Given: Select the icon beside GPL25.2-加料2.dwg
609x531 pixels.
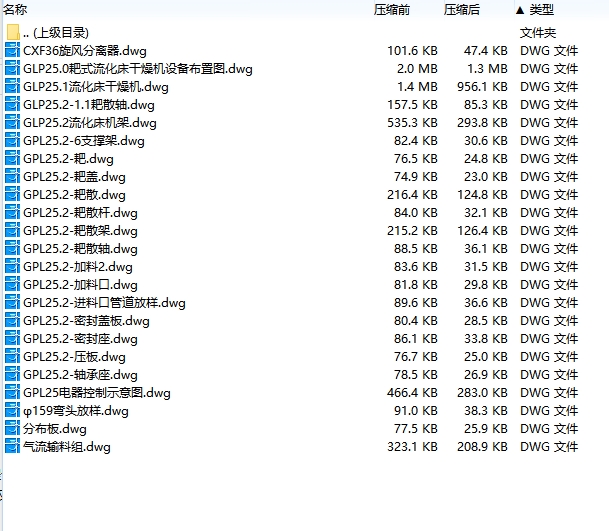Looking at the screenshot, I should (12, 266).
